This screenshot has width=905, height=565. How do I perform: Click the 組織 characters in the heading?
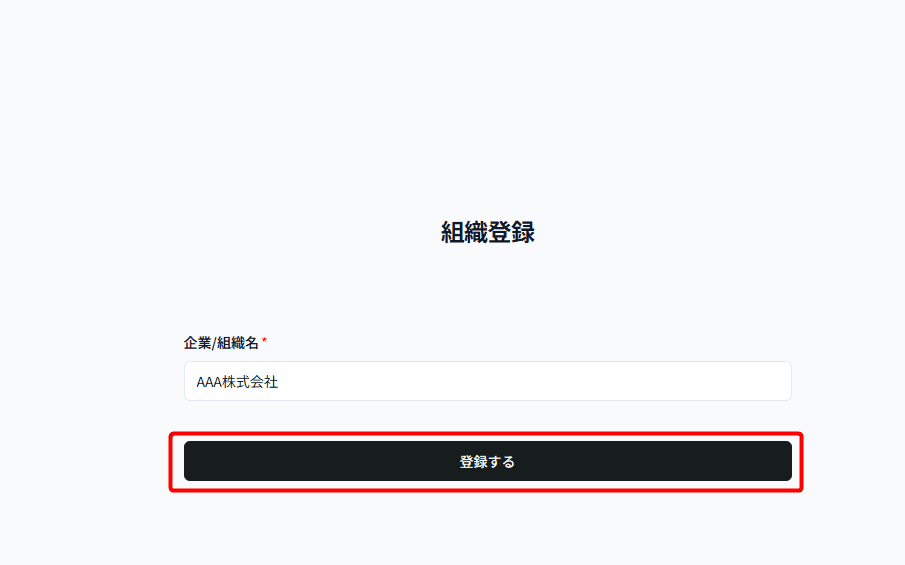point(464,232)
